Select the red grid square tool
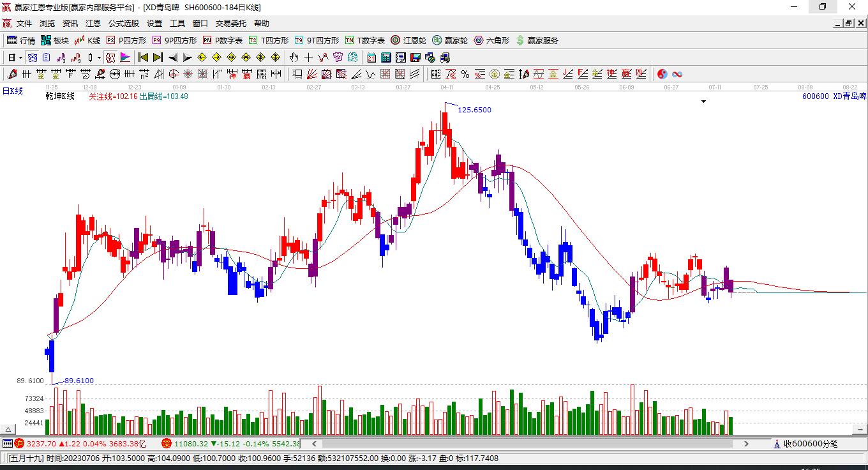Screen dimensions: 868x470 pyautogui.click(x=385, y=74)
